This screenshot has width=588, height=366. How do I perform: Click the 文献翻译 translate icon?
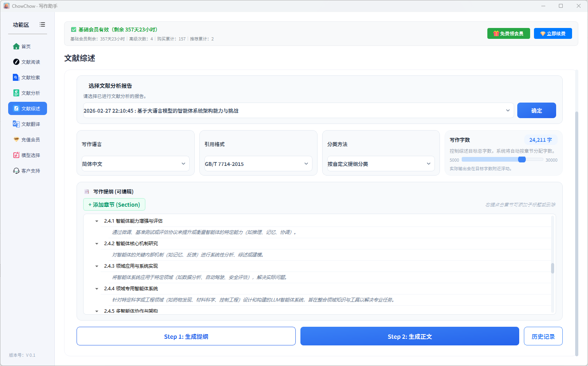[x=16, y=124]
